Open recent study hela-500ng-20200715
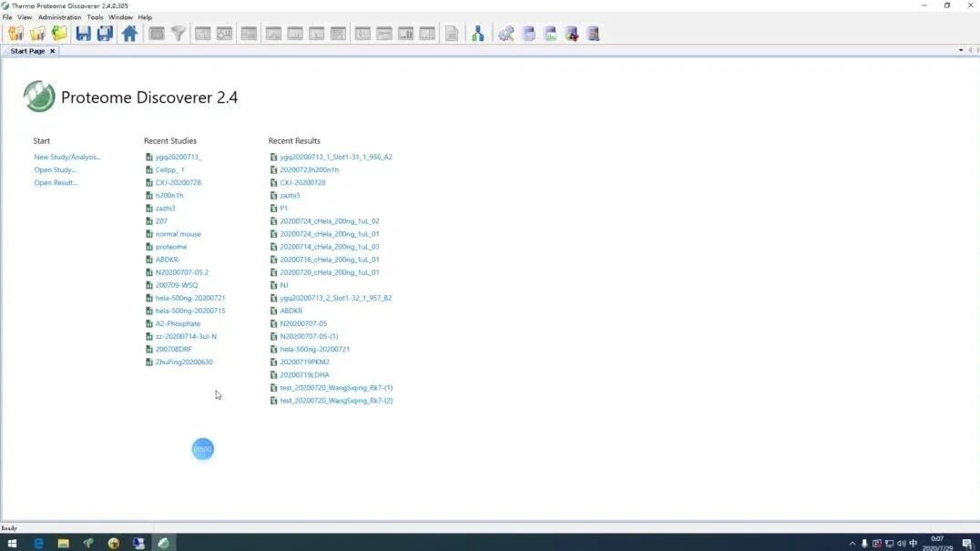The width and height of the screenshot is (980, 551). [190, 311]
